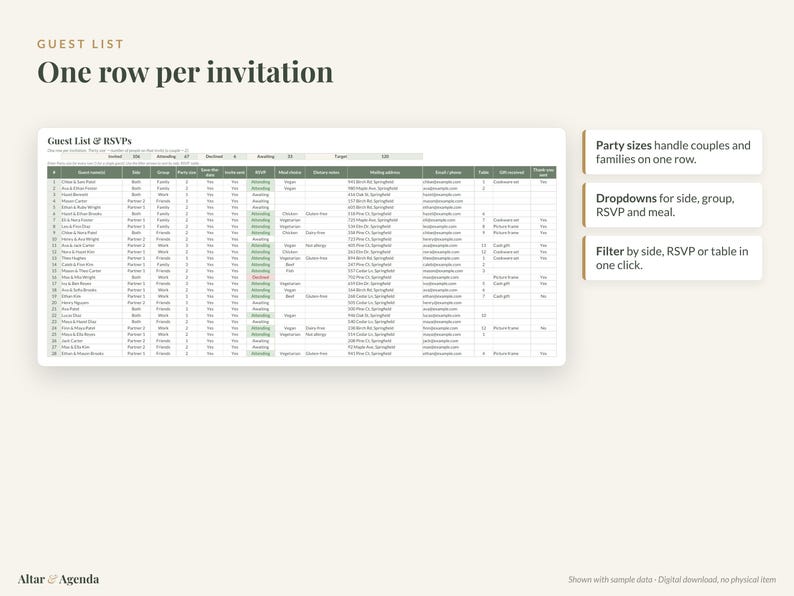Viewport: 794px width, 596px height.
Task: Select the 'Gift received' column header
Action: (511, 172)
